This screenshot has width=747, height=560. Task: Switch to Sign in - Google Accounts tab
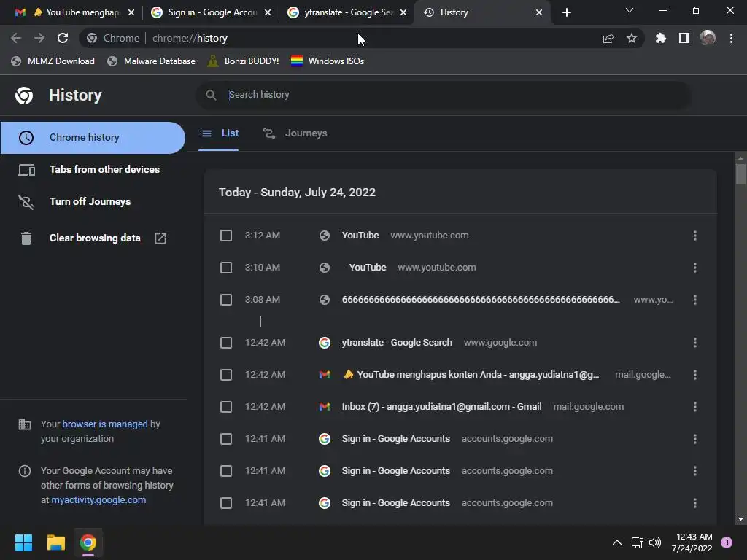[x=212, y=12]
